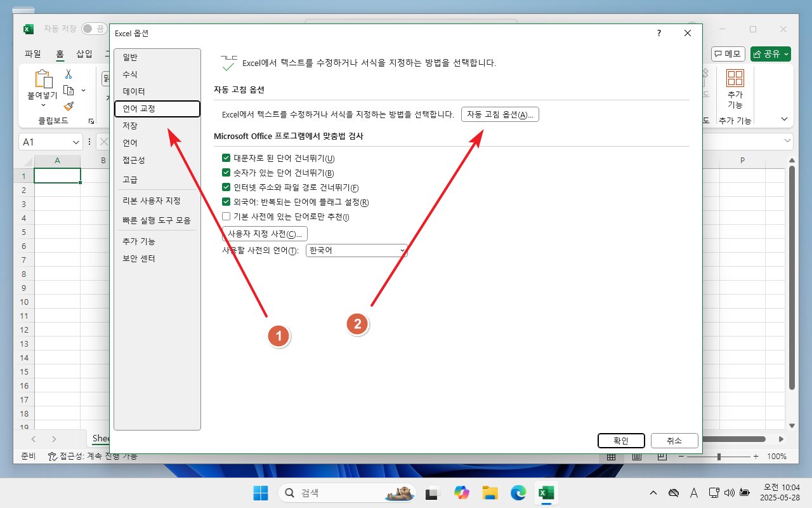Click the zoom in plus icon
The height and width of the screenshot is (508, 812).
[756, 457]
